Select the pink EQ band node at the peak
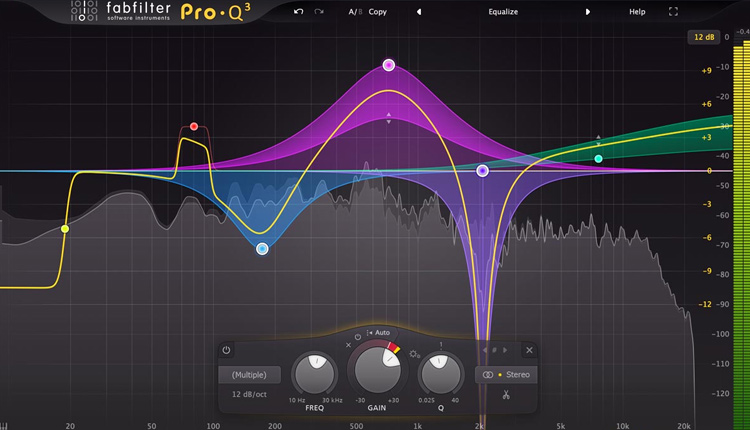750x430 pixels. [x=389, y=65]
